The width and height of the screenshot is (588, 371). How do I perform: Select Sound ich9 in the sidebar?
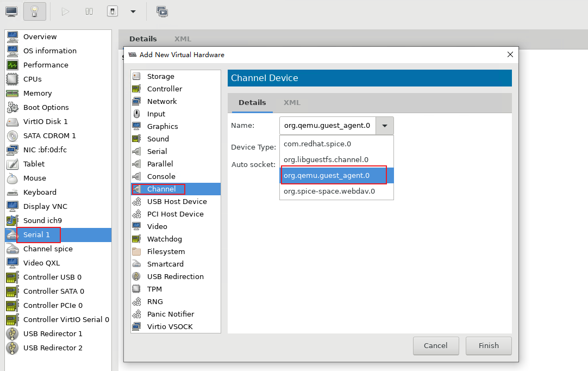pos(42,220)
